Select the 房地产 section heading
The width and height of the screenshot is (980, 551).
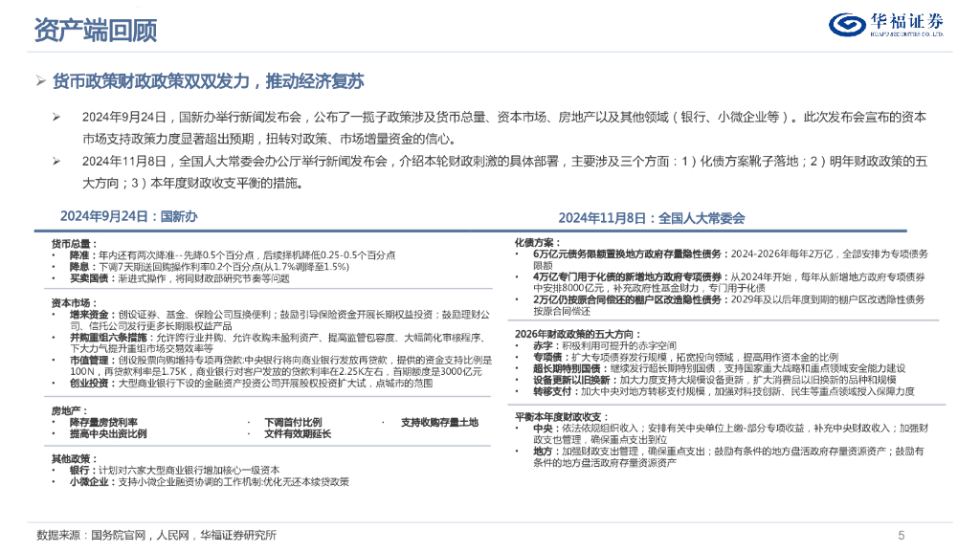pos(71,409)
